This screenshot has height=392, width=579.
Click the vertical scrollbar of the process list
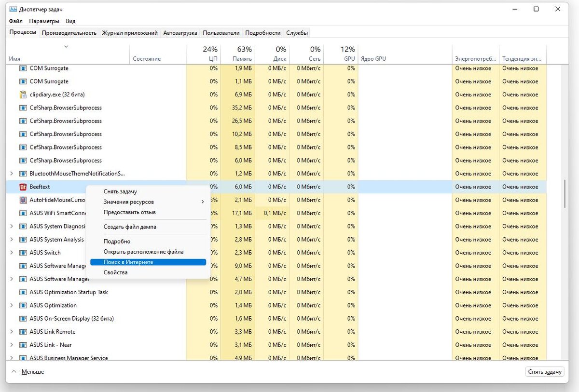pos(566,194)
